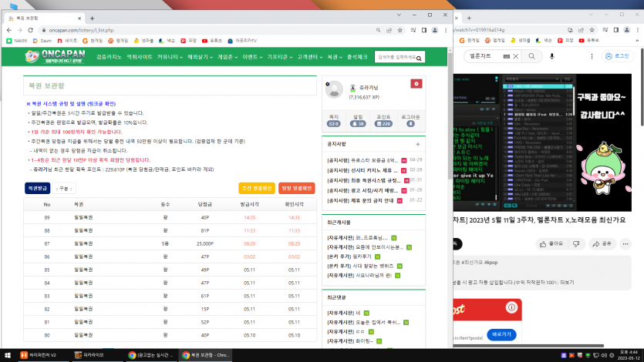The image size is (644, 362).
Task: Open side panel in YouTube window
Action: click(615, 29)
